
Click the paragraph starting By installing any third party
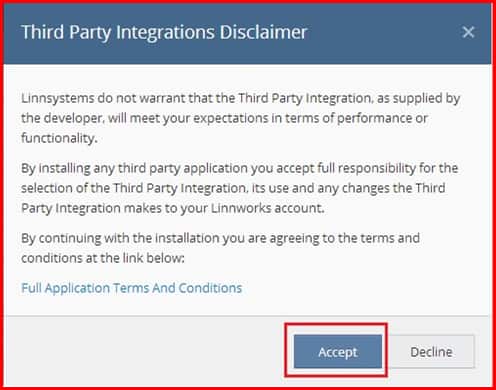point(239,188)
